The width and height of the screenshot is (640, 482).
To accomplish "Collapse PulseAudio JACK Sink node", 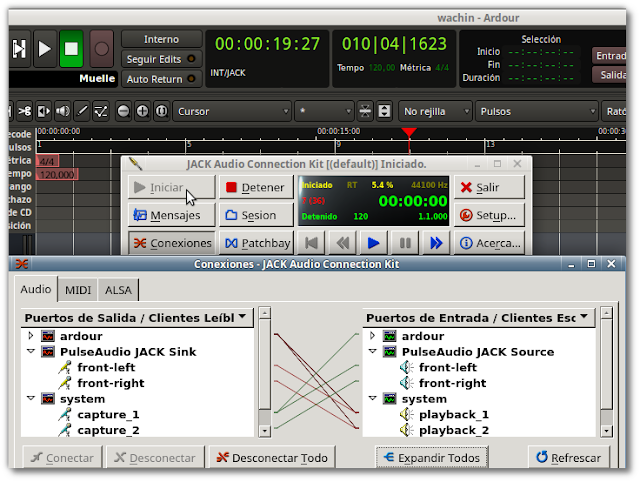I will pyautogui.click(x=31, y=351).
